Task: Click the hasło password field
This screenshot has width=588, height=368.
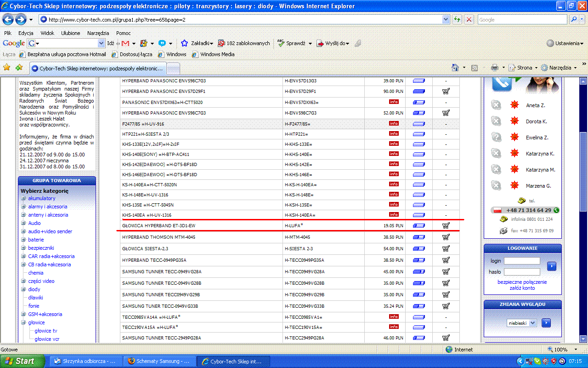Action: click(x=522, y=272)
